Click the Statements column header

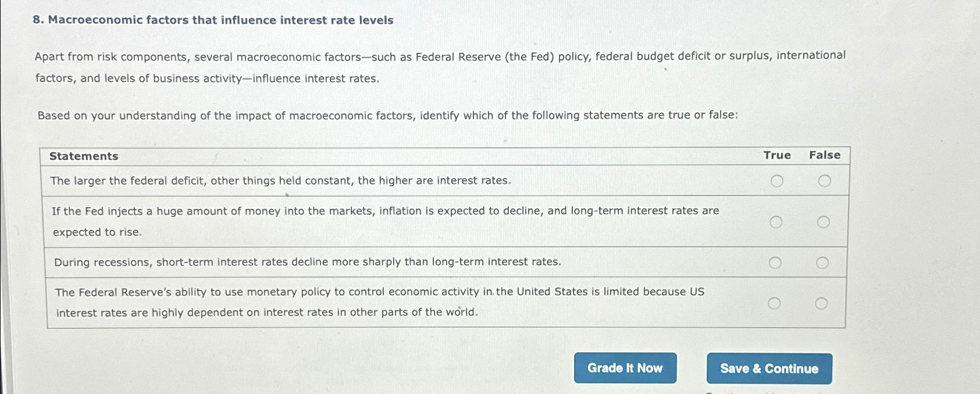point(84,155)
